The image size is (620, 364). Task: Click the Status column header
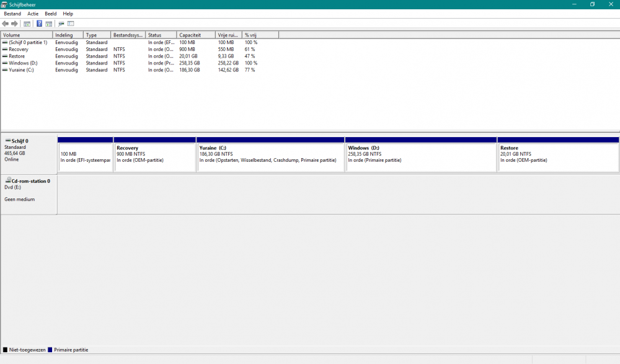click(161, 35)
